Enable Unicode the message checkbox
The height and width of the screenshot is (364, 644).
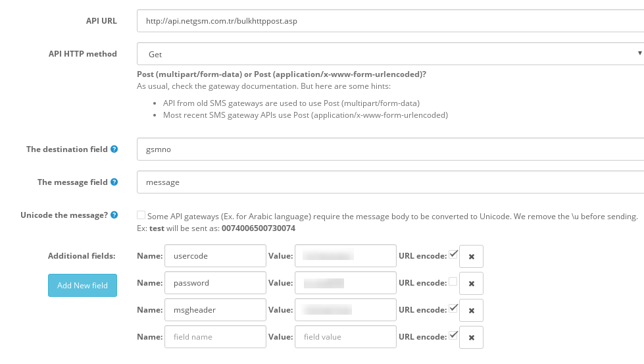click(141, 215)
